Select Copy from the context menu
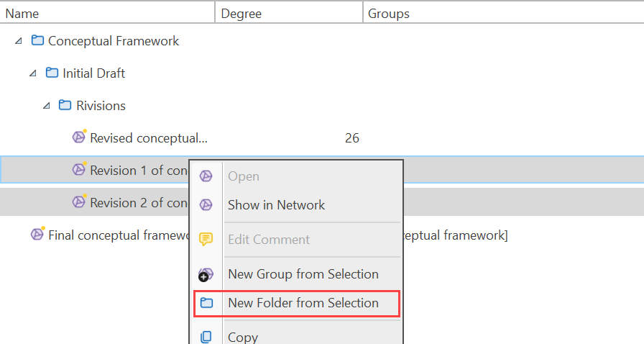The height and width of the screenshot is (344, 644). (242, 337)
